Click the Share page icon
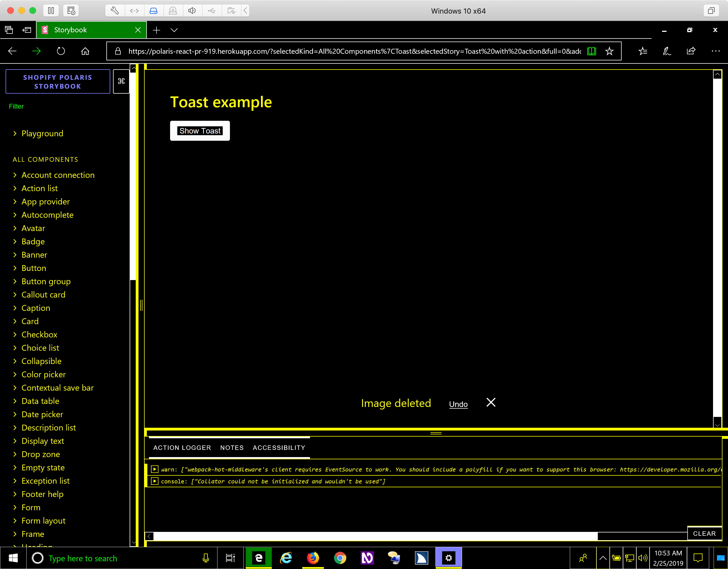The image size is (728, 569). pos(691,51)
